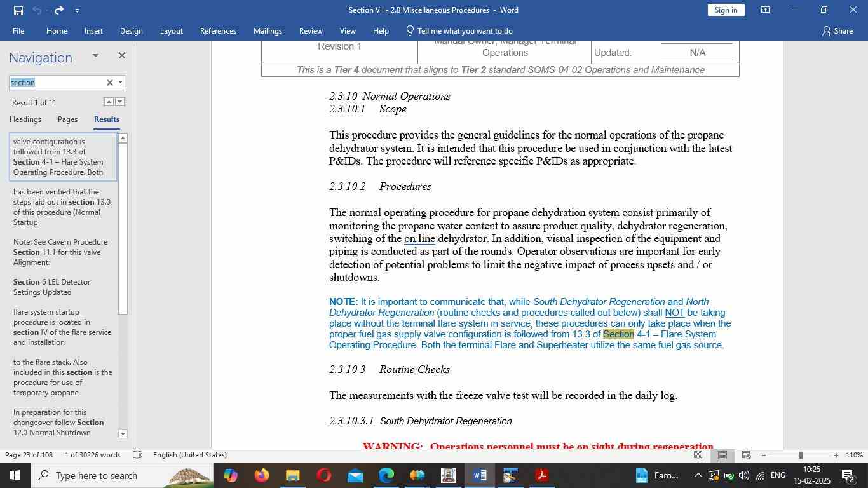
Task: Select the Results tab in Navigation
Action: 107,119
